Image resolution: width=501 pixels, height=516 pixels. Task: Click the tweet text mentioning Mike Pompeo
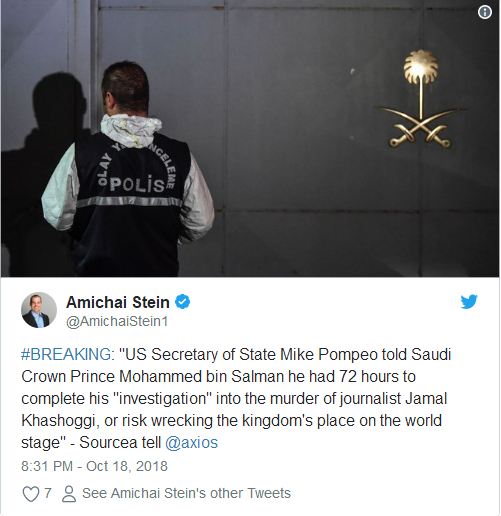click(236, 398)
